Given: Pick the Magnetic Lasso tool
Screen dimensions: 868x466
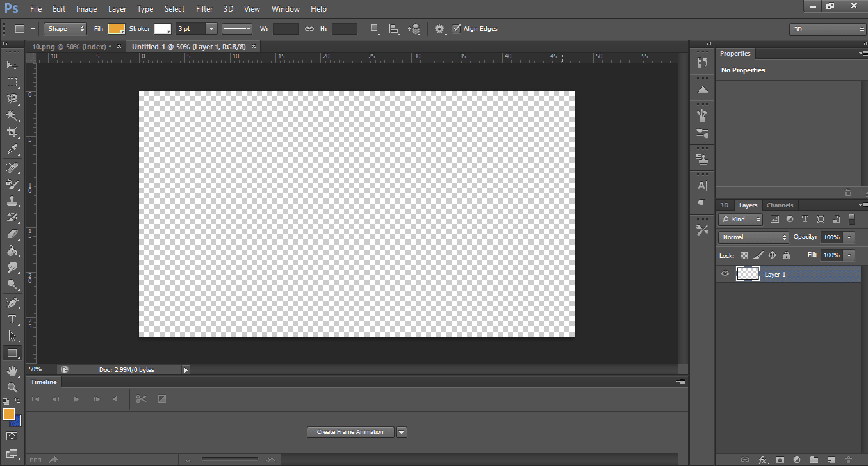Looking at the screenshot, I should pyautogui.click(x=12, y=99).
